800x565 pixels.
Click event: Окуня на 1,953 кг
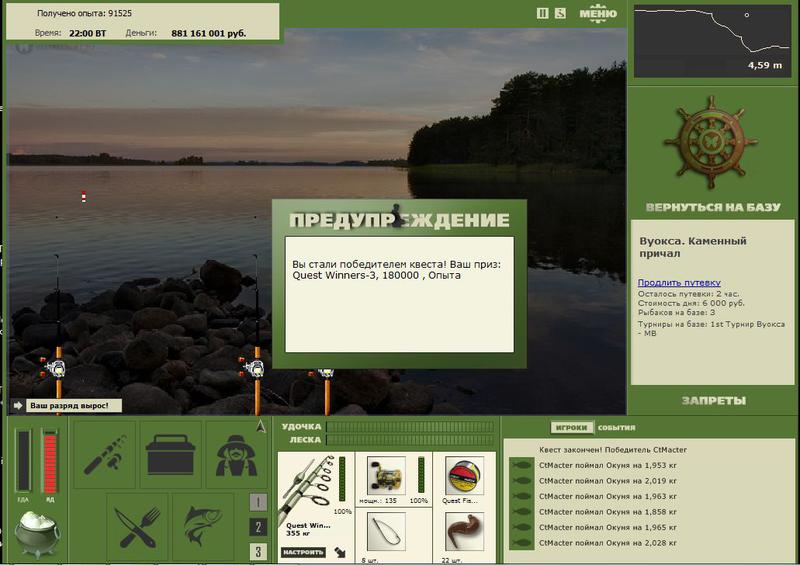[x=608, y=465]
